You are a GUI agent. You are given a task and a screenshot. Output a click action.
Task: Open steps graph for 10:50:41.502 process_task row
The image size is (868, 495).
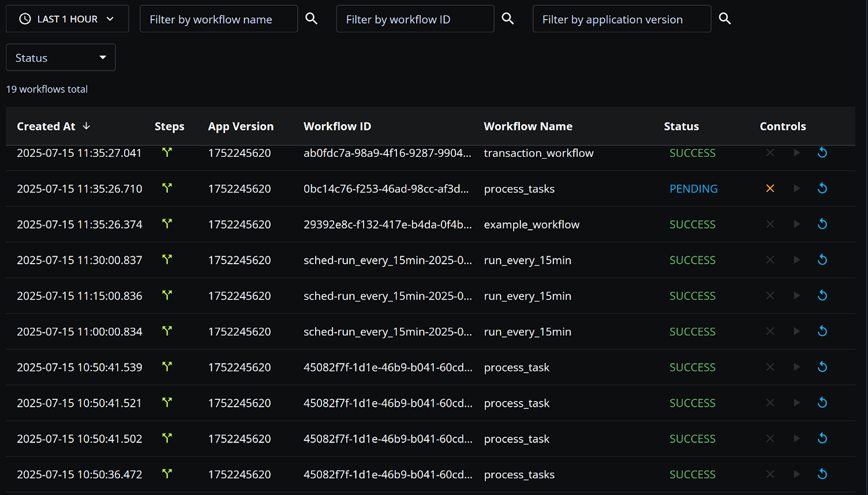click(x=167, y=438)
